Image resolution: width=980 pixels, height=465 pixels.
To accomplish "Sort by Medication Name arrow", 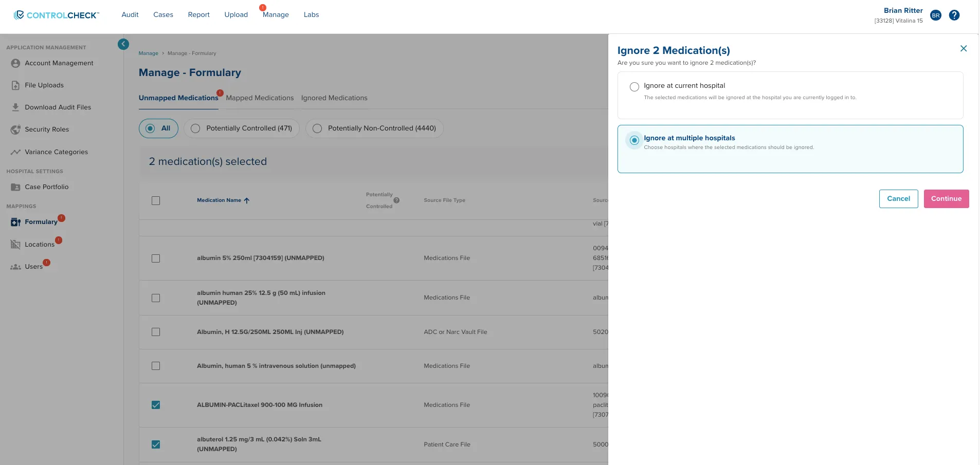I will coord(247,200).
